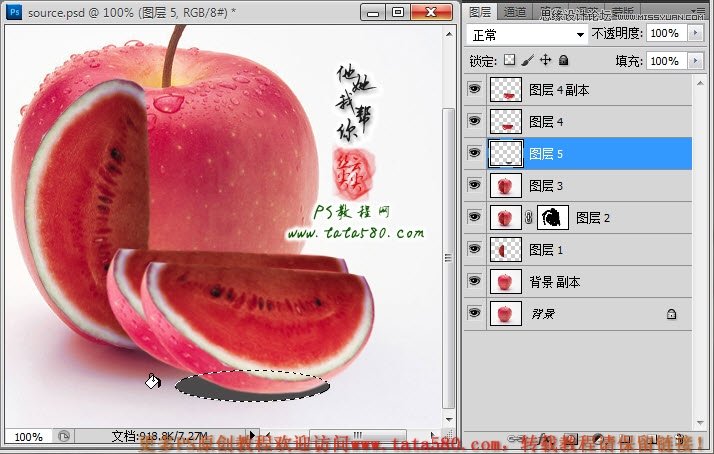Open the Layers panel options menu icon
The height and width of the screenshot is (454, 714).
pyautogui.click(x=697, y=10)
